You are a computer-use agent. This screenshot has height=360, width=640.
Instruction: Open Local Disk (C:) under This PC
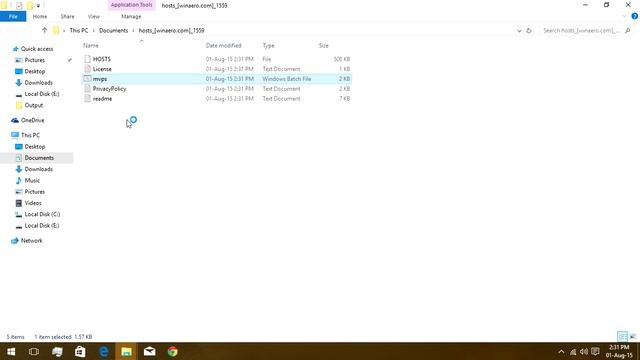(x=42, y=214)
